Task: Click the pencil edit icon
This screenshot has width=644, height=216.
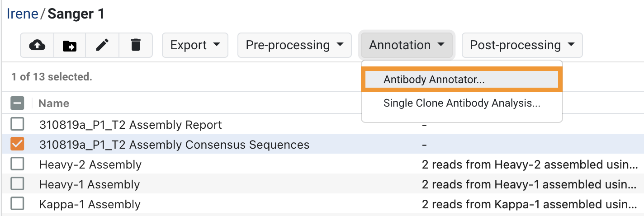Action: point(103,45)
